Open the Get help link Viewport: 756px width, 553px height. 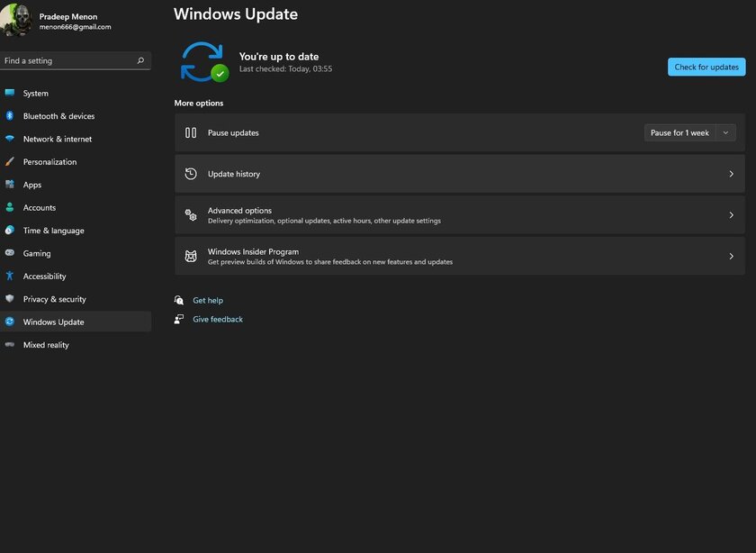pos(208,300)
